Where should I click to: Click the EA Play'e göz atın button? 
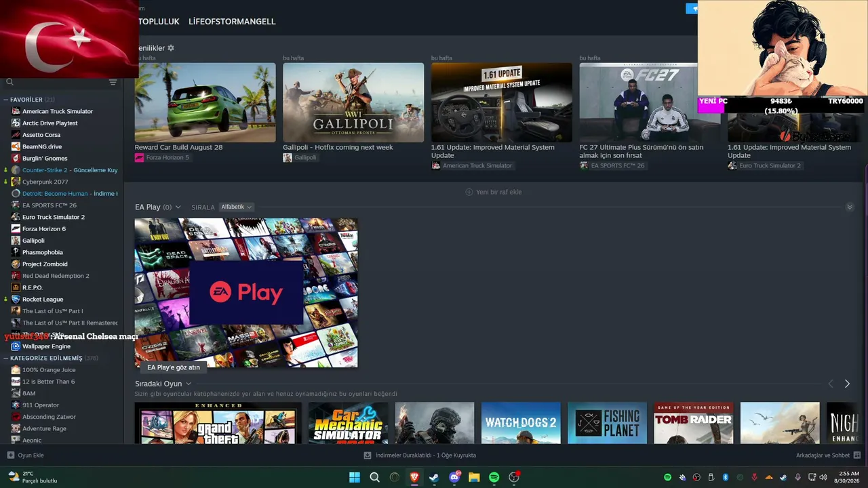174,367
